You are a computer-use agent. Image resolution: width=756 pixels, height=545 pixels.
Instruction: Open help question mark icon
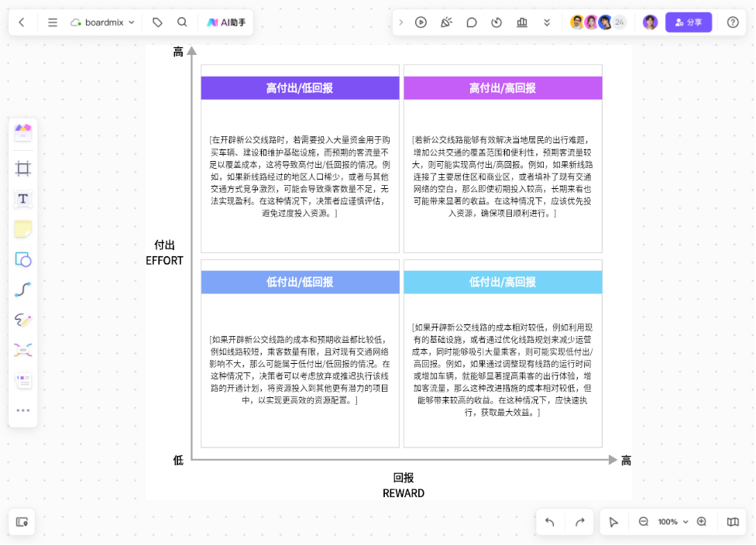pos(733,22)
